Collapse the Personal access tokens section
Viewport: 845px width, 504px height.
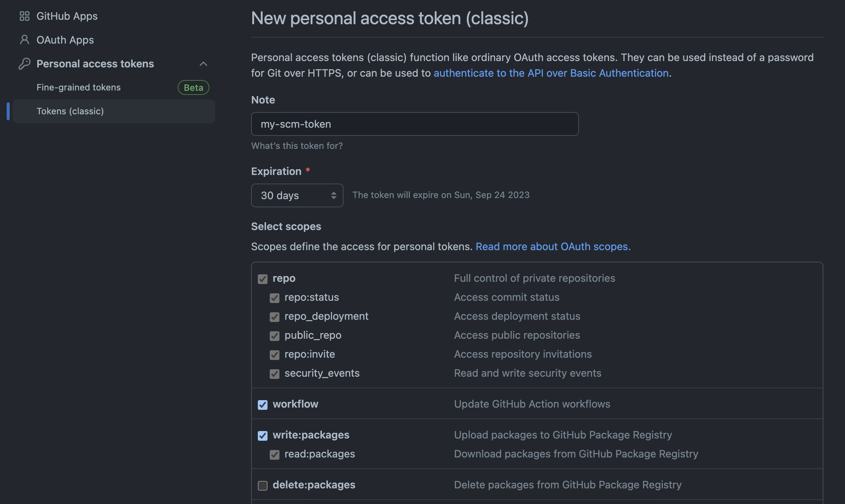click(203, 64)
